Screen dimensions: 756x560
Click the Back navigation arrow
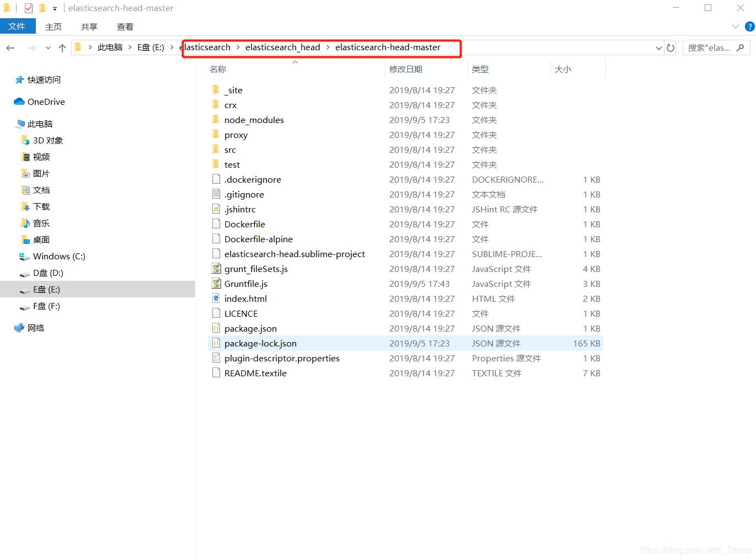pos(10,48)
